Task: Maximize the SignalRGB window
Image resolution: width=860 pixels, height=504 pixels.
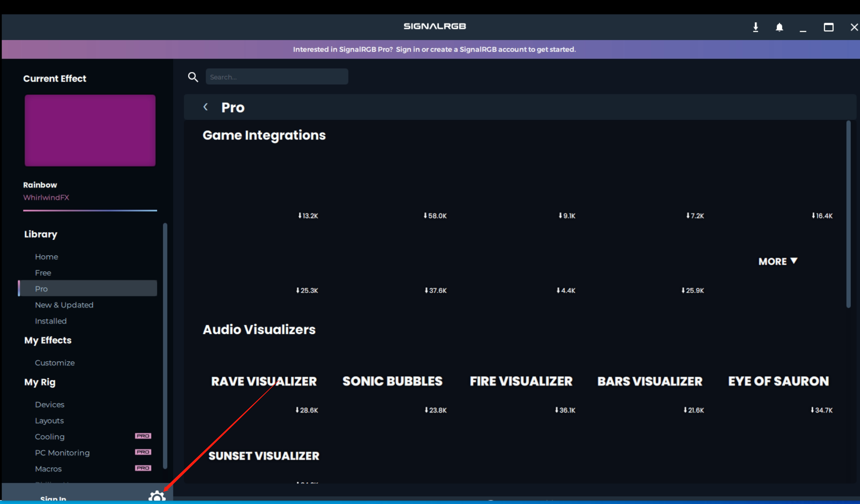Action: click(x=829, y=27)
